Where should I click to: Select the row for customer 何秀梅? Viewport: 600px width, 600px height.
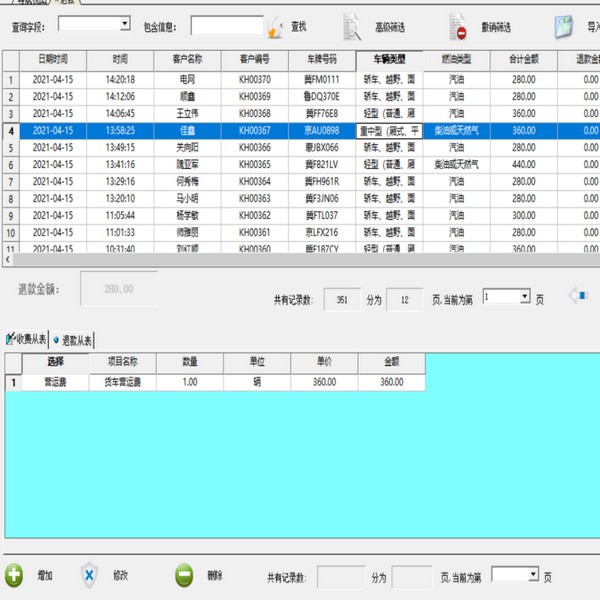[x=186, y=181]
